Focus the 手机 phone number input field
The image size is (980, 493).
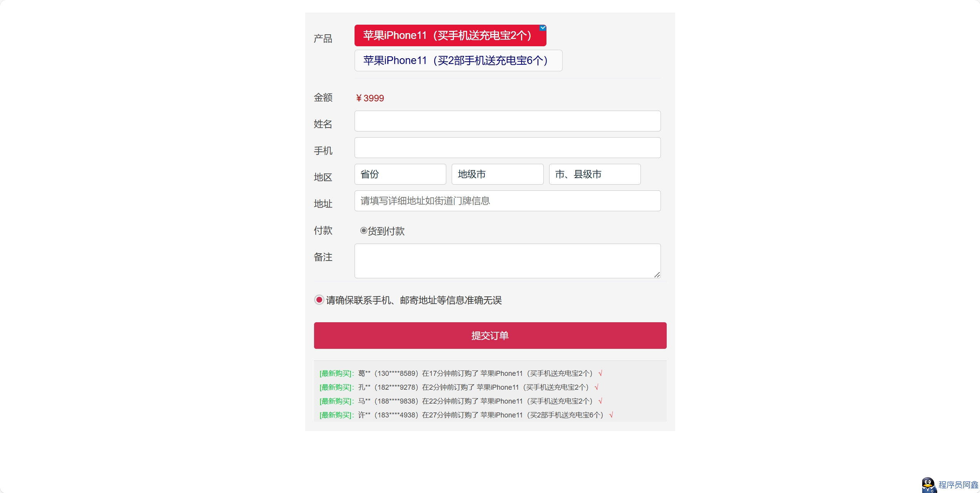[507, 148]
